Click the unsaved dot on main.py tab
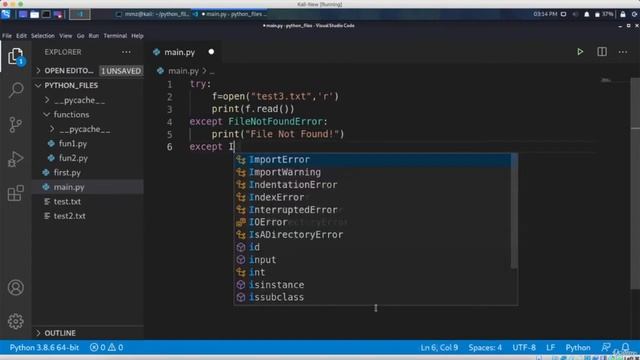Screen dimensions: 640x360 pos(211,52)
